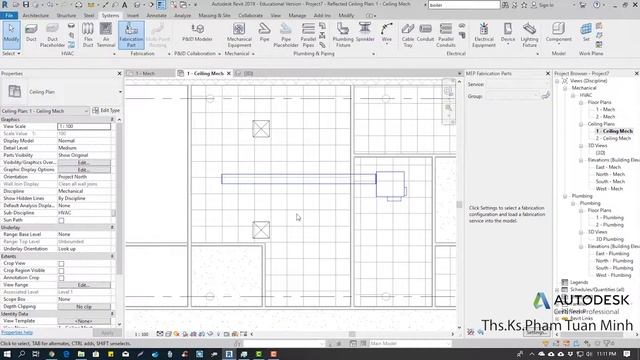Image resolution: width=640 pixels, height=360 pixels.
Task: Select the Mechanical Equipment tool
Action: 239,35
